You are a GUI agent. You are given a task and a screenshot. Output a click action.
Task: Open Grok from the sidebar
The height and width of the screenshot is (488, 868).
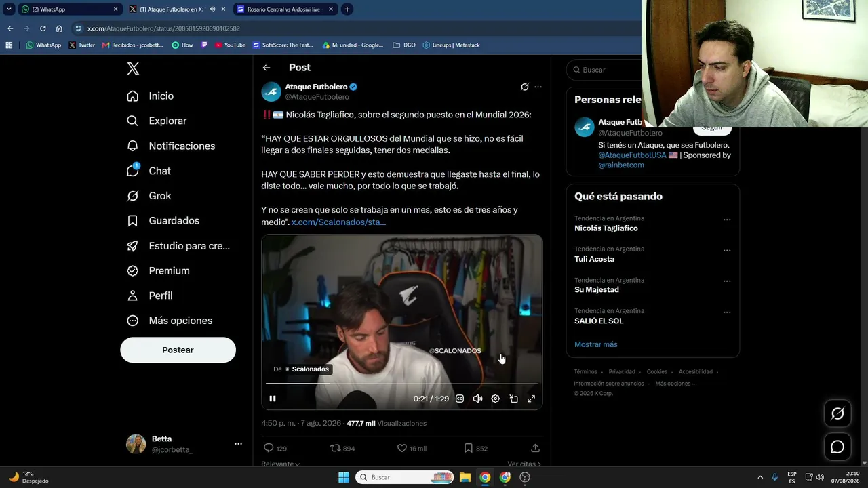point(149,196)
